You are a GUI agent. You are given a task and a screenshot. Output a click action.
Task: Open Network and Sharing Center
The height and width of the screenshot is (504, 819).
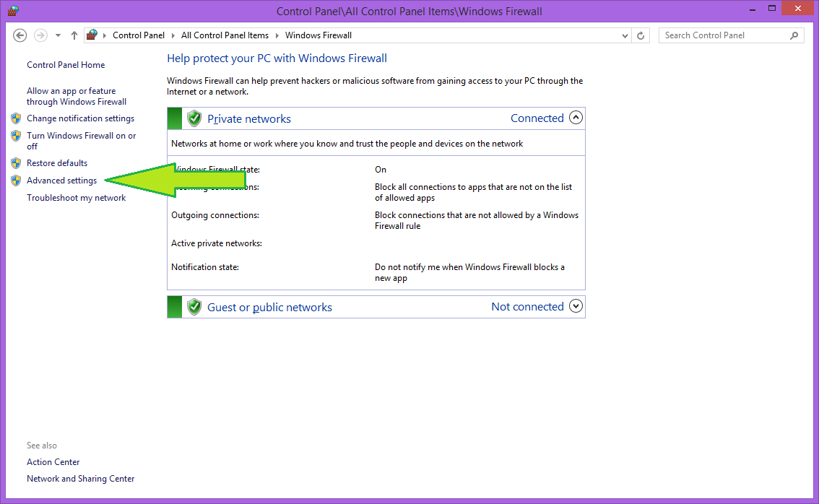coord(80,479)
